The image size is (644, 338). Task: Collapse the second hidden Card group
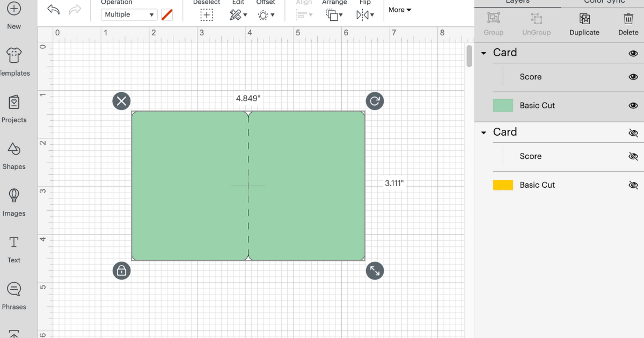coord(484,133)
